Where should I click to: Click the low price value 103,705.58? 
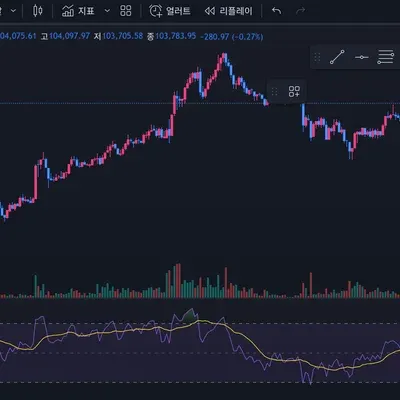coord(122,36)
